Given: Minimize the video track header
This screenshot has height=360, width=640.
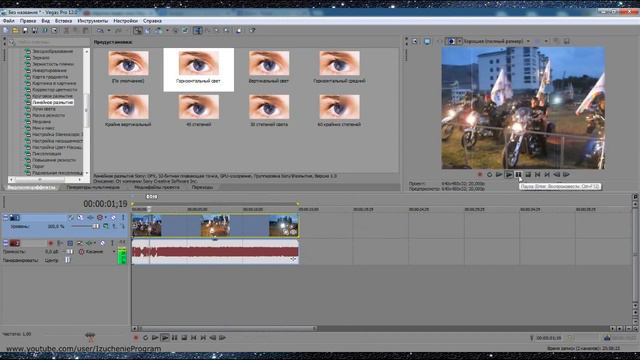Looking at the screenshot, I should point(5,218).
